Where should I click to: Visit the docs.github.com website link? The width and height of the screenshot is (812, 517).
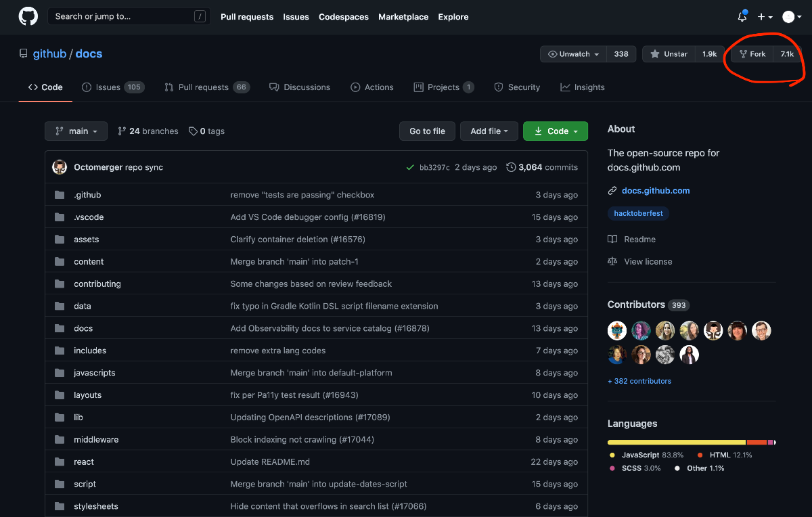(656, 191)
